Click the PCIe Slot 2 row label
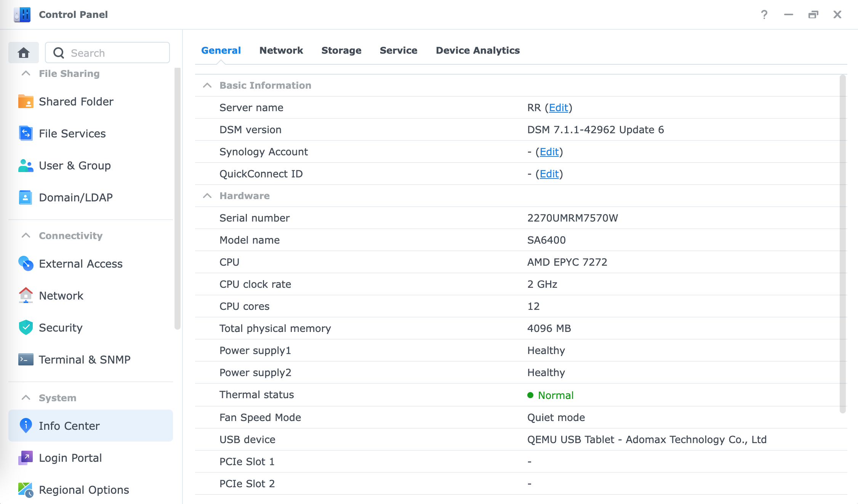 (247, 484)
